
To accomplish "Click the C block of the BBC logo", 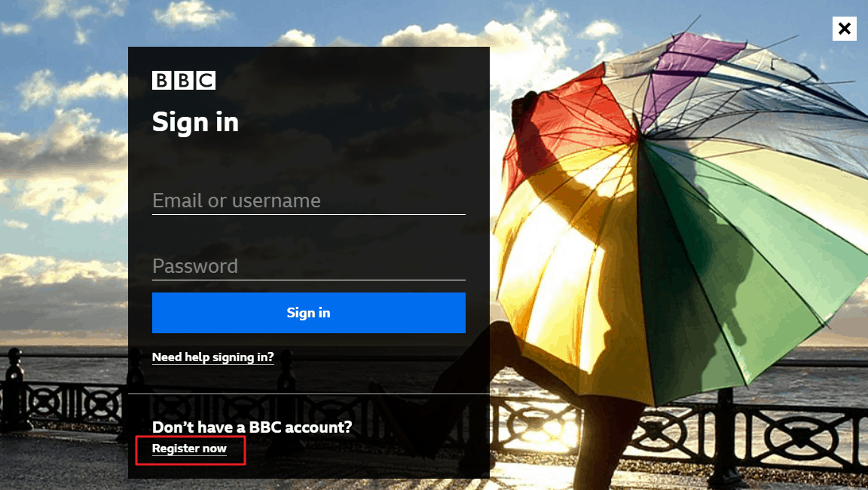I will [206, 80].
